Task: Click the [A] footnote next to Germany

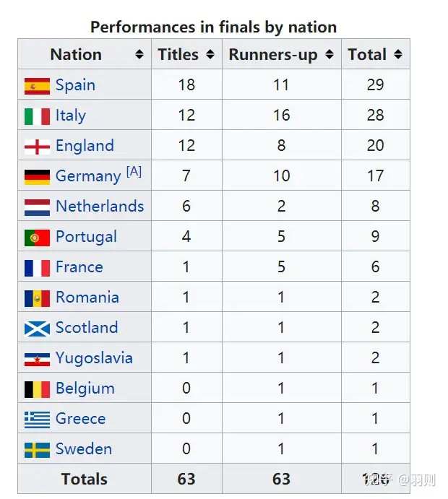Action: [x=134, y=172]
